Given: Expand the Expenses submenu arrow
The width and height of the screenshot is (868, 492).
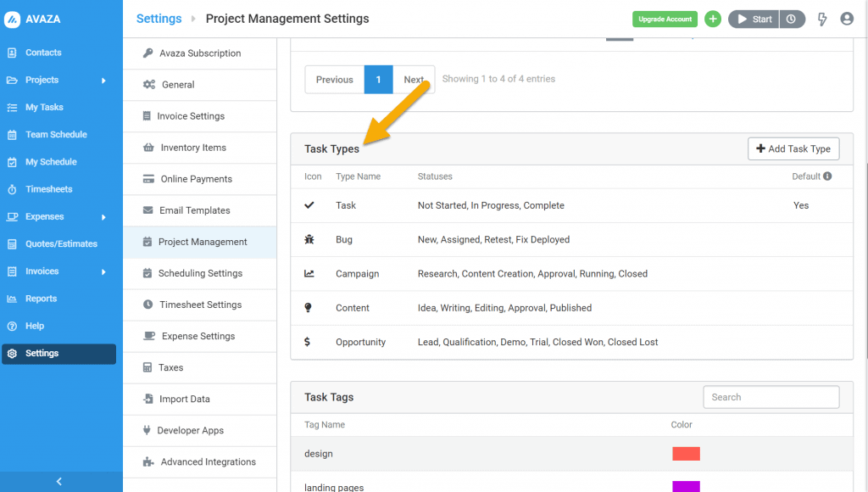Looking at the screenshot, I should click(x=103, y=217).
